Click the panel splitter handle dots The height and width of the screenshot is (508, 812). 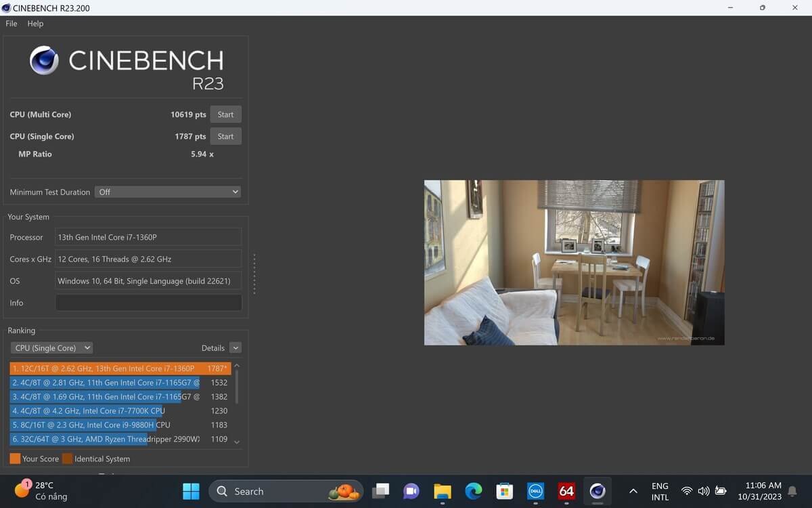[x=254, y=274]
